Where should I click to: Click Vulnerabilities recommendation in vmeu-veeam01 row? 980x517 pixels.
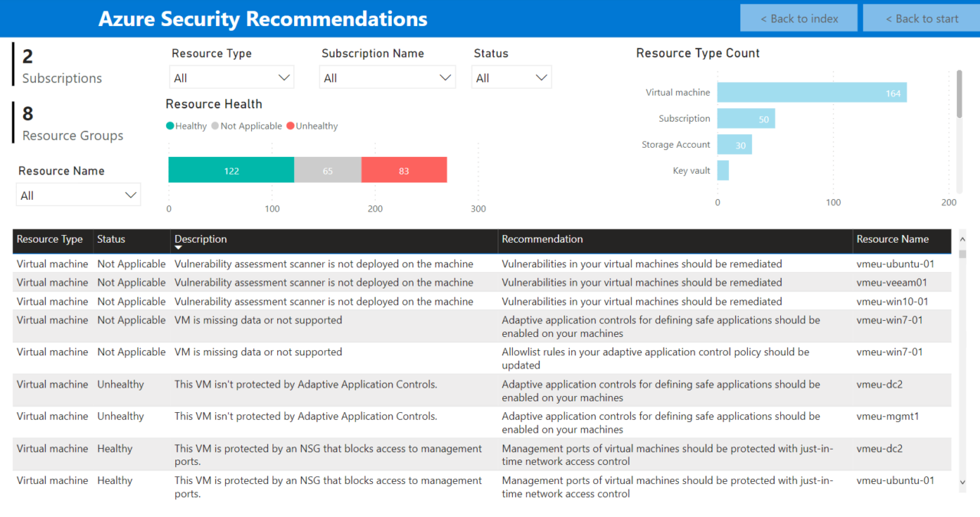(x=642, y=283)
